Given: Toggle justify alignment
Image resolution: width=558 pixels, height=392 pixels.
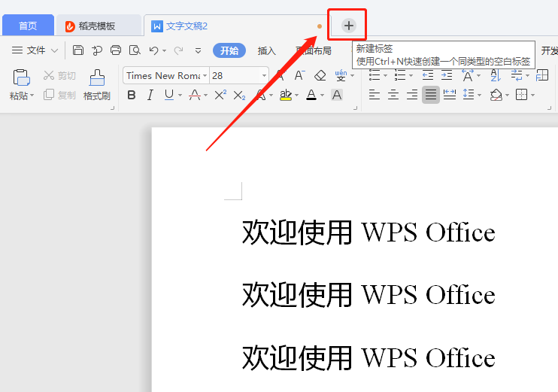Looking at the screenshot, I should 431,95.
